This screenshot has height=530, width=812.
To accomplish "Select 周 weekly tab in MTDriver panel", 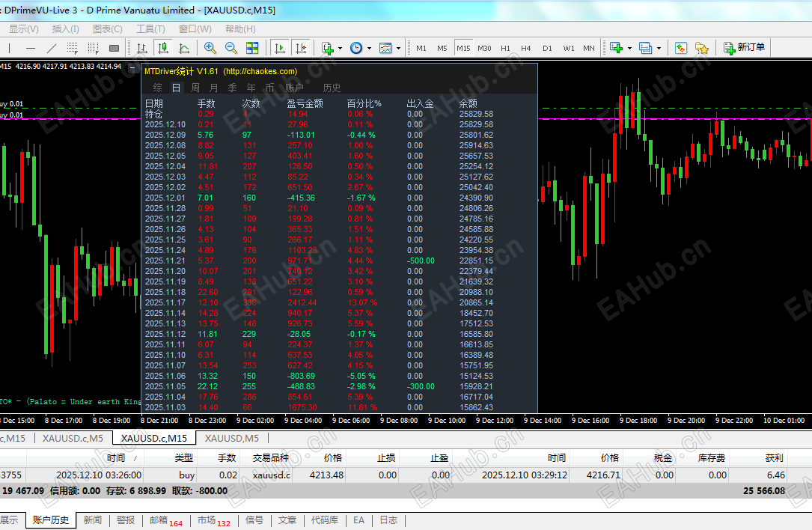I will pos(195,88).
